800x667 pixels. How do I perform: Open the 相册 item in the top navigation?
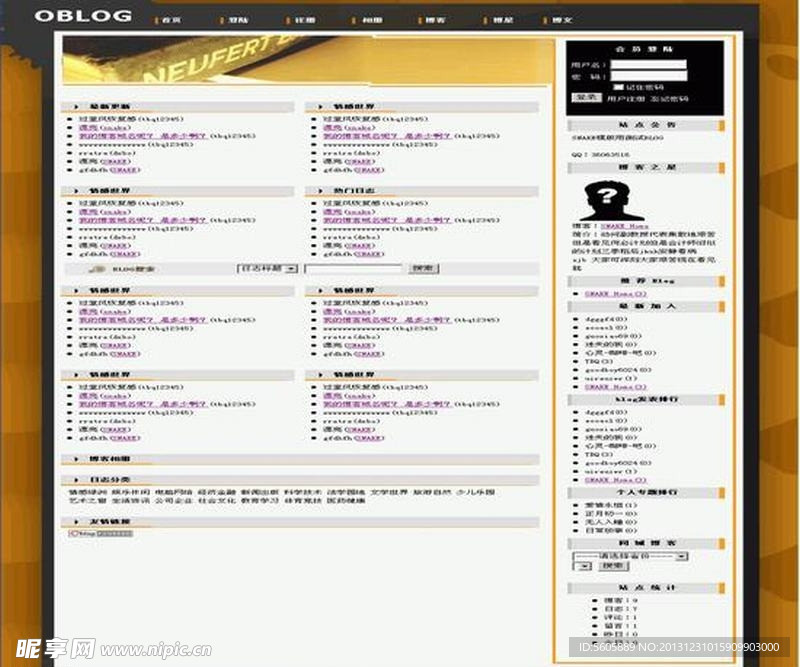(x=371, y=20)
